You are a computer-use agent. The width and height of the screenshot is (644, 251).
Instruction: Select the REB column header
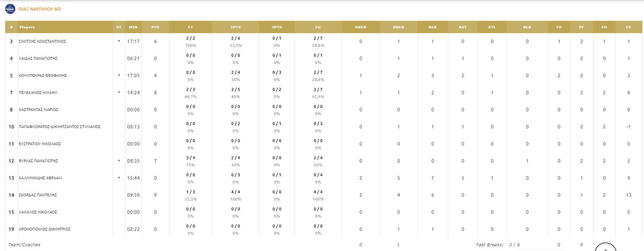(x=432, y=27)
